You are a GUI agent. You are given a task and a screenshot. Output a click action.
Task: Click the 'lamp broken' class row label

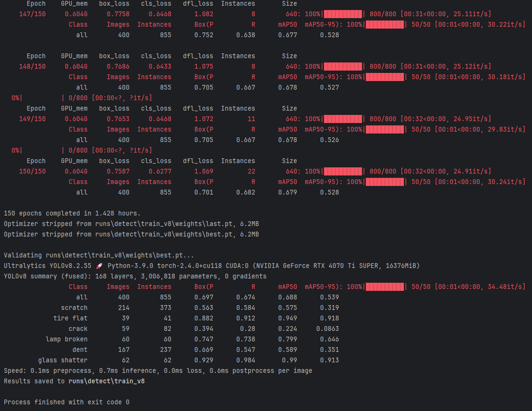coord(67,339)
